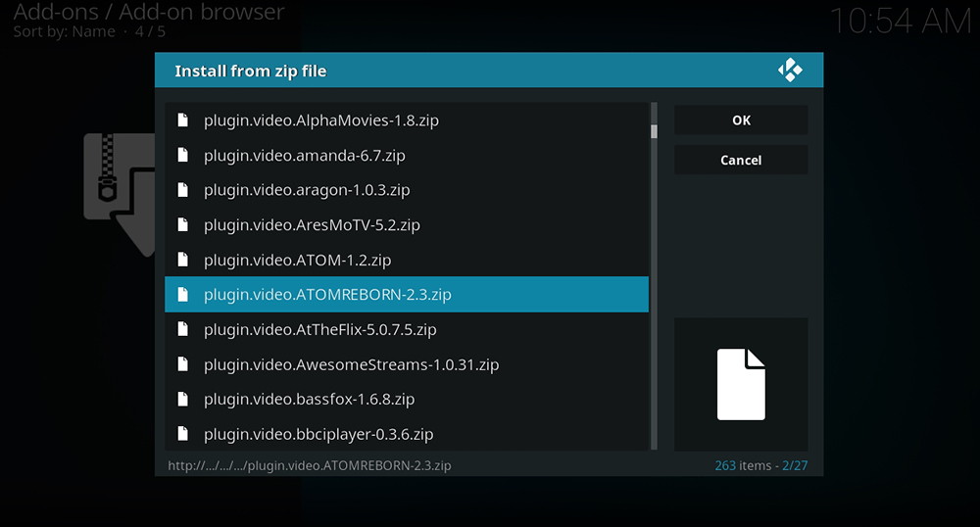Click file icon beside plugin.video.ATOM-1.2.zip

pos(182,260)
